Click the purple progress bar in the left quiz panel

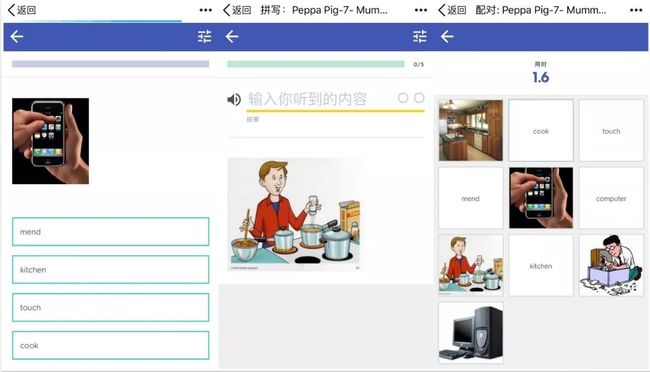point(110,64)
